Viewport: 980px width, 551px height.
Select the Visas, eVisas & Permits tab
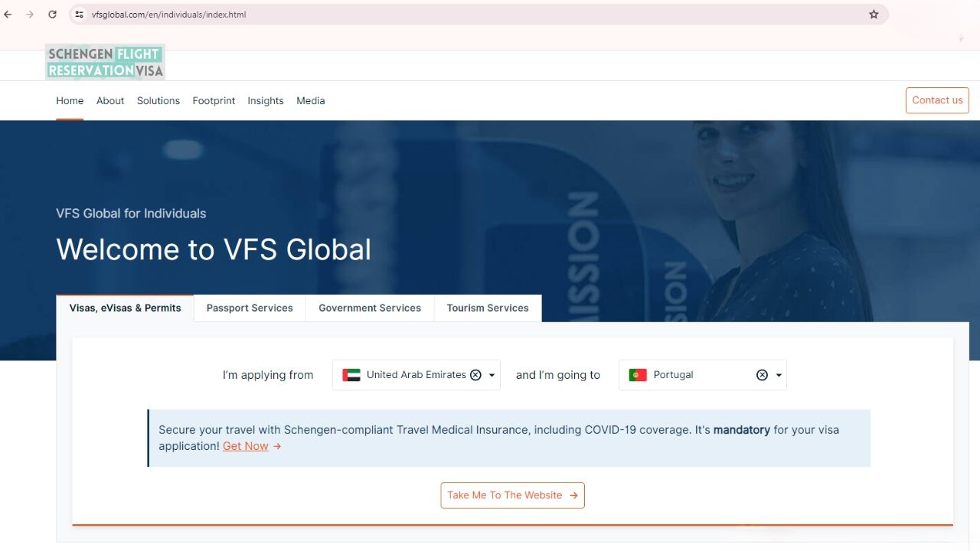point(126,308)
